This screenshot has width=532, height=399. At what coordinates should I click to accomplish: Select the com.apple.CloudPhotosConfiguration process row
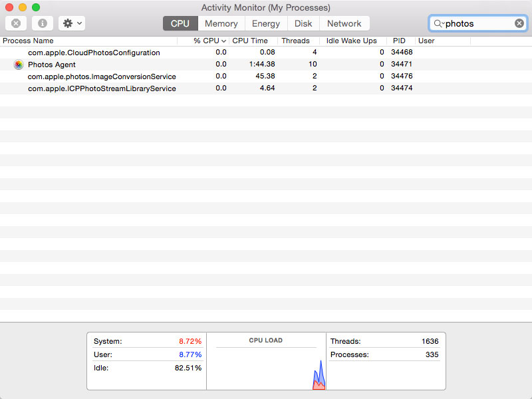266,53
